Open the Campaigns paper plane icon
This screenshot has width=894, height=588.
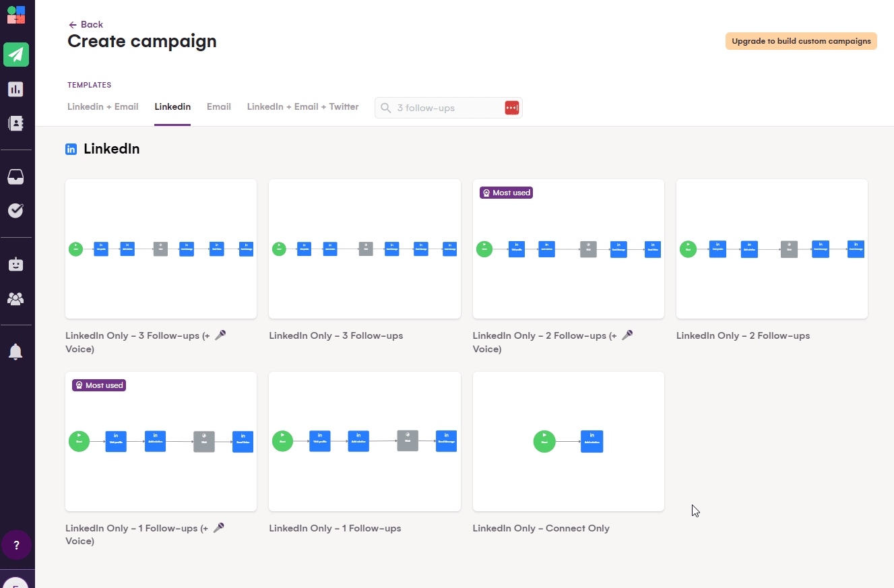(16, 55)
